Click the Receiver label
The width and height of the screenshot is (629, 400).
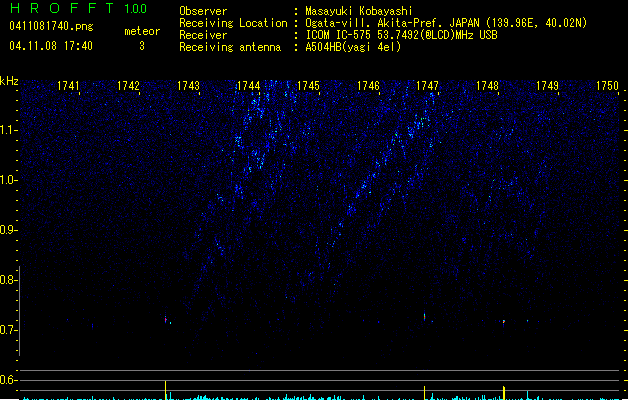pos(203,35)
